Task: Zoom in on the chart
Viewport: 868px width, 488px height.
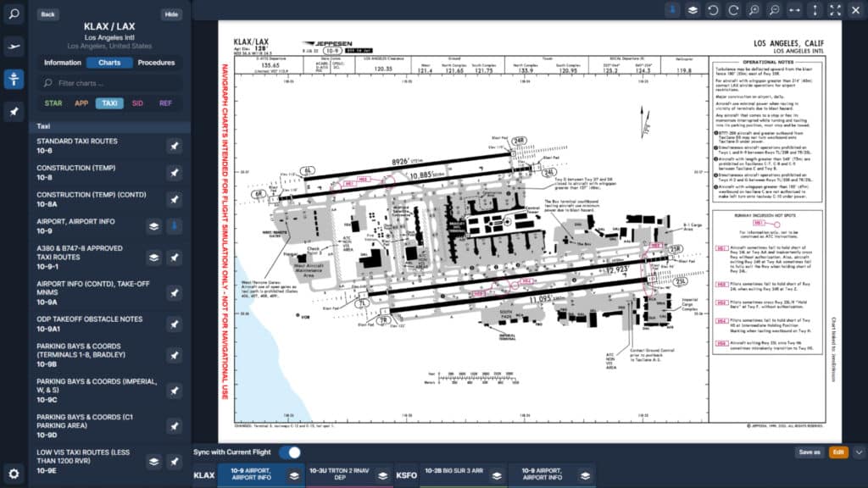Action: tap(754, 10)
